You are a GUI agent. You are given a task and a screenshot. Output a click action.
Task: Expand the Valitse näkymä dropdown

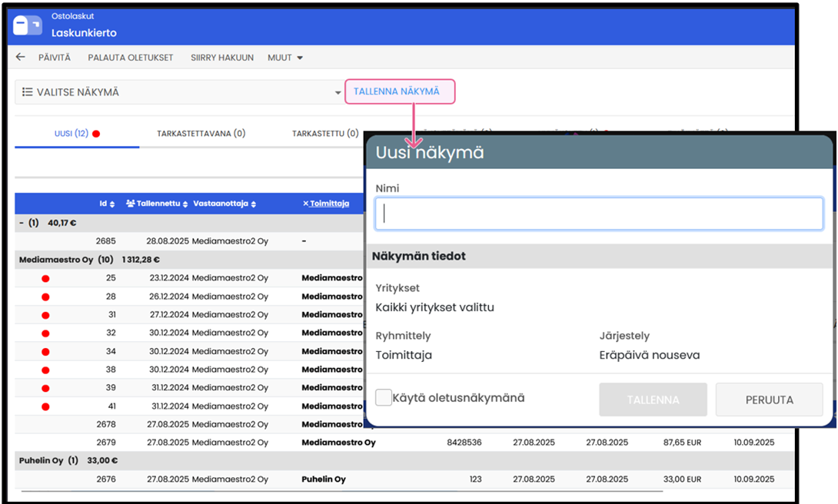point(338,93)
